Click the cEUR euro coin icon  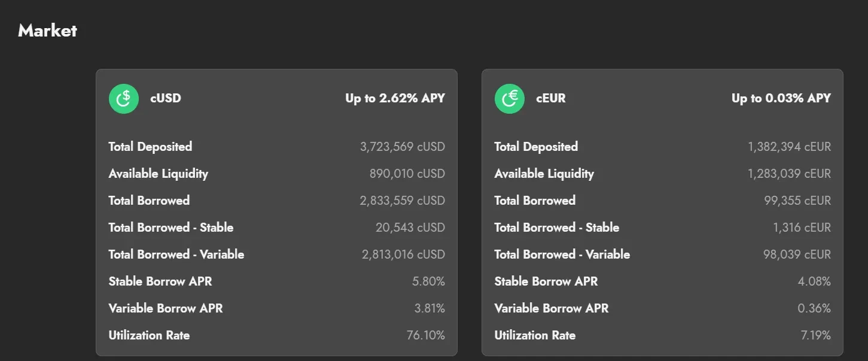pyautogui.click(x=510, y=98)
